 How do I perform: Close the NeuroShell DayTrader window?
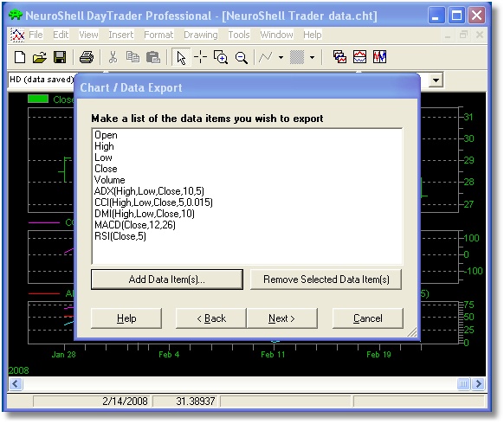coord(477,16)
